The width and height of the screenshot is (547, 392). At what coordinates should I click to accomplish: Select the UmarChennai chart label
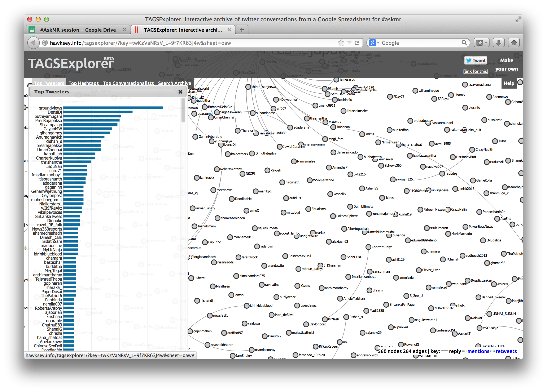(x=49, y=150)
